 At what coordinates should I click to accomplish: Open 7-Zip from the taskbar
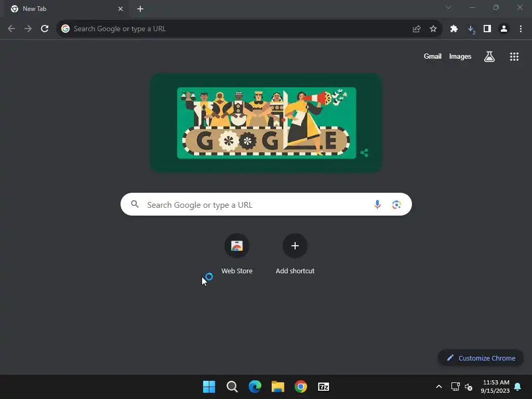[x=323, y=387]
